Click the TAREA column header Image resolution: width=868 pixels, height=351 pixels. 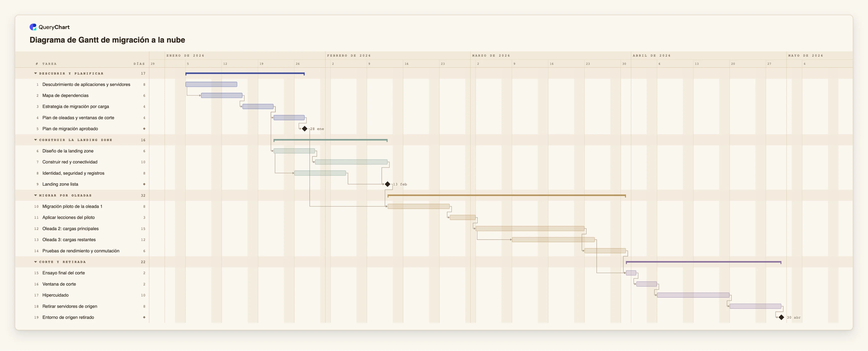50,64
